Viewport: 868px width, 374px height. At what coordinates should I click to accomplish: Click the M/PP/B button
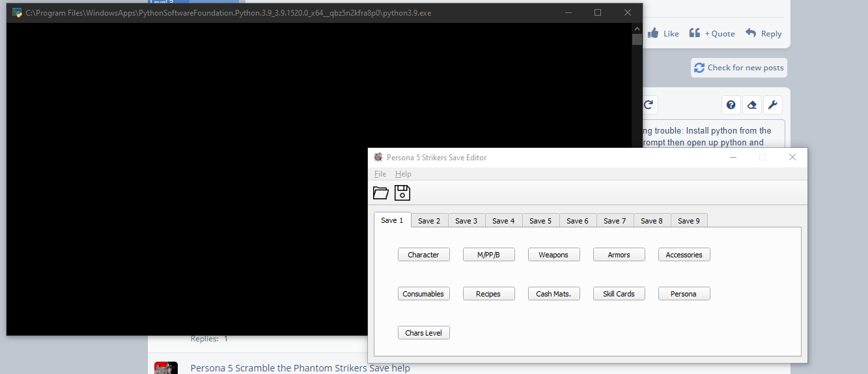tap(488, 255)
